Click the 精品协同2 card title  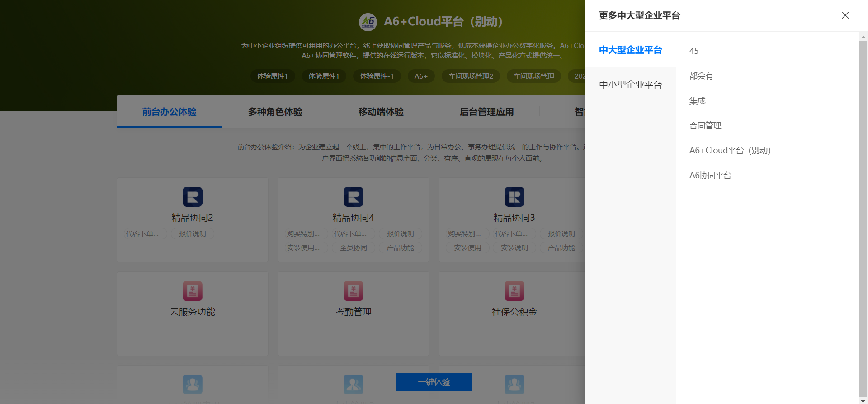click(x=193, y=218)
